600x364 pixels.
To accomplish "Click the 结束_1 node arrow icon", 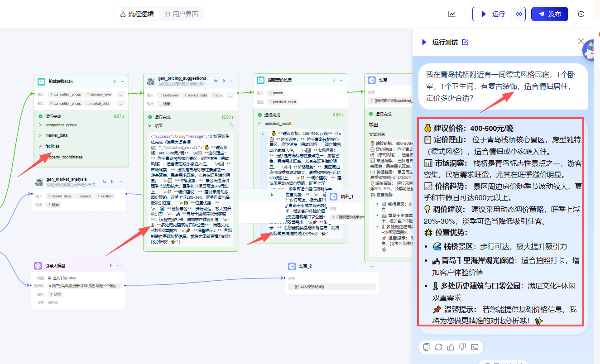I will [x=333, y=196].
